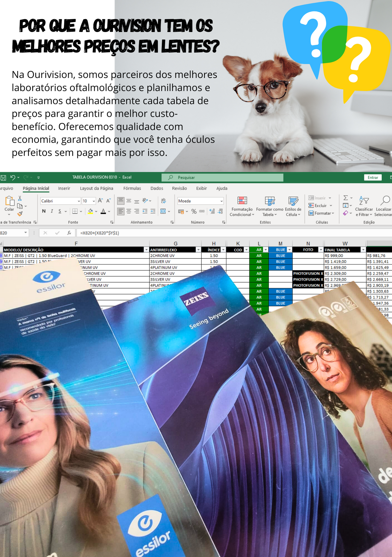
Task: Save the workbook from the quick access toolbar
Action: [x=3, y=177]
